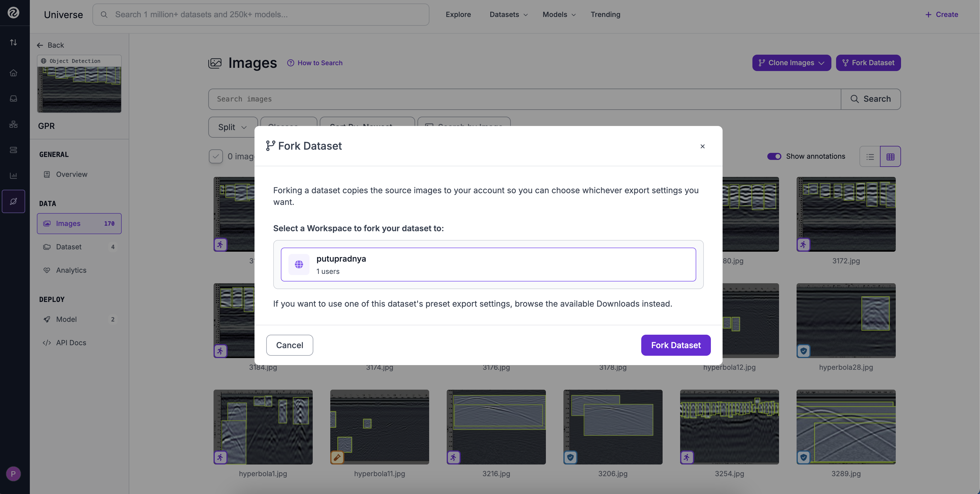The height and width of the screenshot is (494, 980).
Task: Open the hierarchy blocks sidebar icon
Action: 13,124
